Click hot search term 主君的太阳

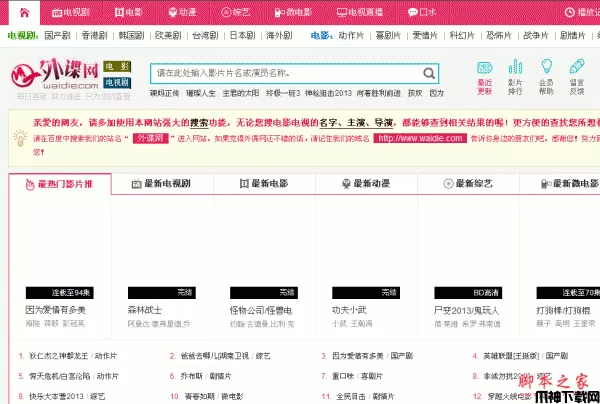coord(241,93)
